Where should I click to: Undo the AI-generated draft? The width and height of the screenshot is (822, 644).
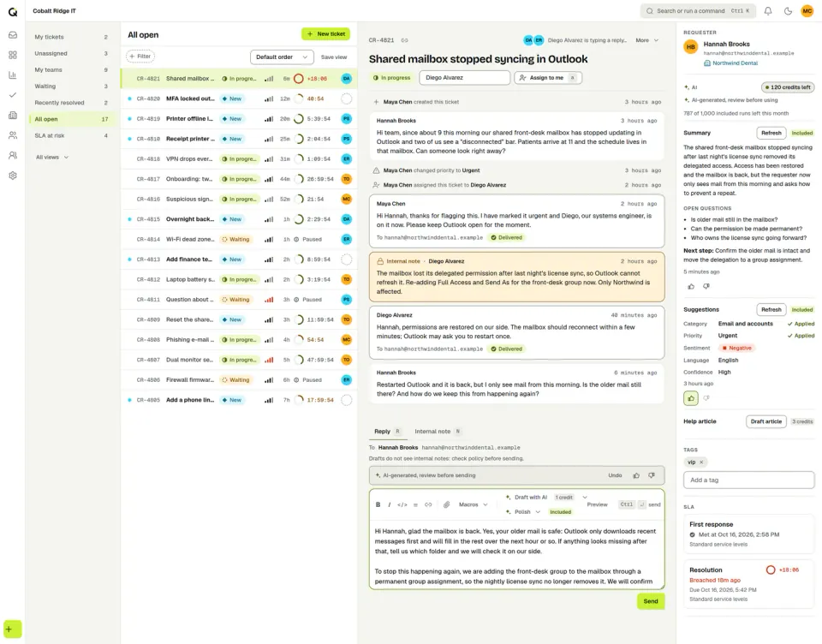click(x=615, y=475)
